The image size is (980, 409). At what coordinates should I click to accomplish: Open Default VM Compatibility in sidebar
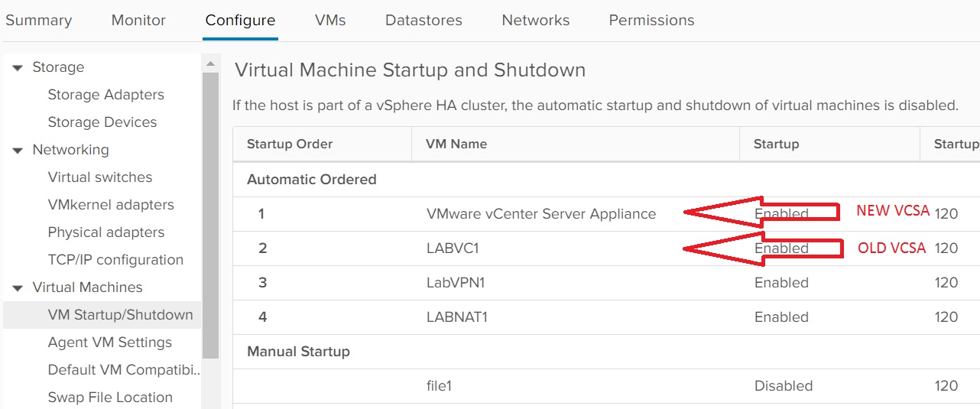[x=124, y=370]
